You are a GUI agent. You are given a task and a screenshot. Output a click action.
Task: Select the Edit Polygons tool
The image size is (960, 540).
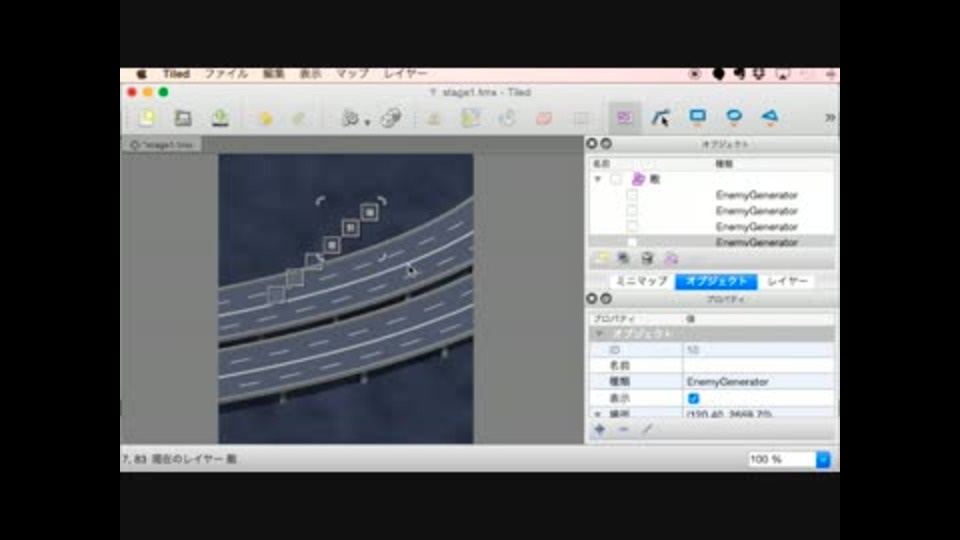pos(660,118)
